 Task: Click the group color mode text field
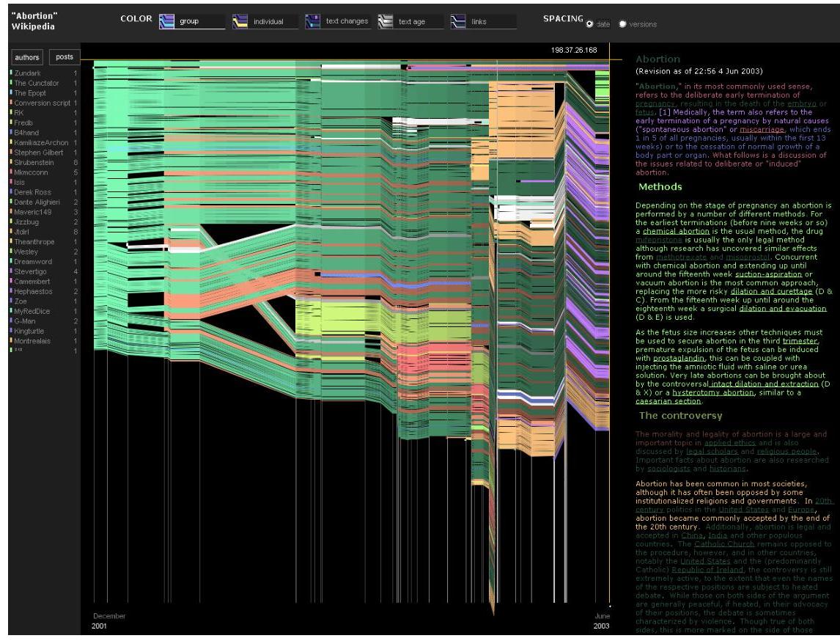pyautogui.click(x=201, y=22)
